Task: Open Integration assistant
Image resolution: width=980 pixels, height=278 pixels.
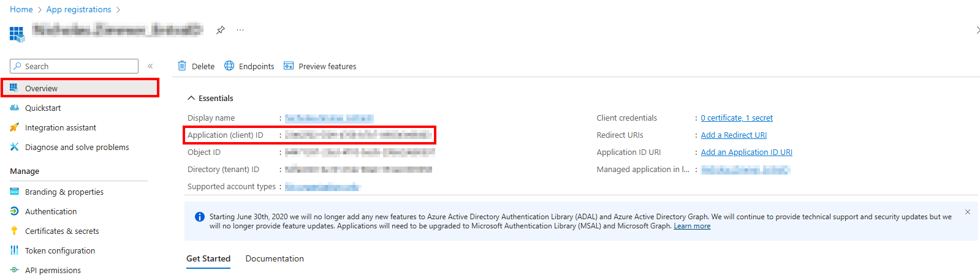Action: (x=61, y=127)
